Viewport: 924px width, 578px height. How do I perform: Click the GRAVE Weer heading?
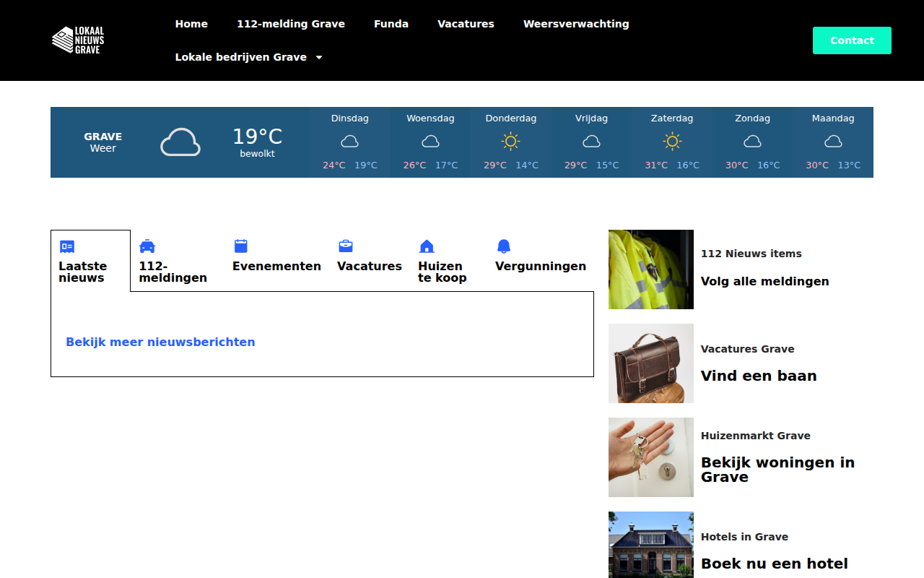(x=103, y=142)
